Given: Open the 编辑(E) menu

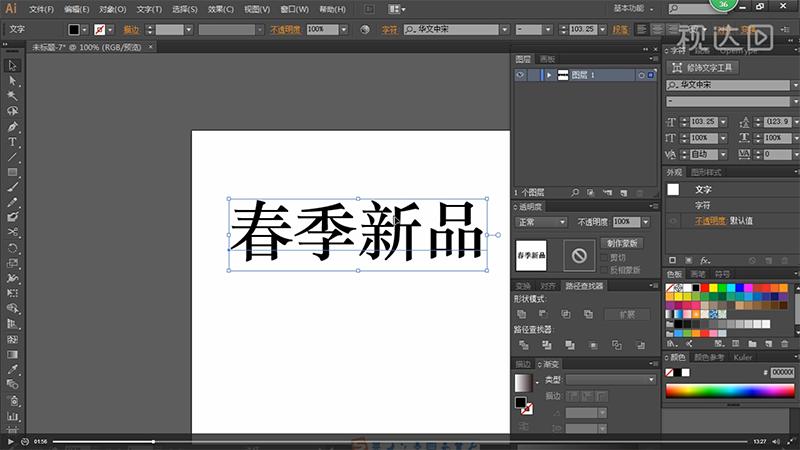Looking at the screenshot, I should [77, 9].
